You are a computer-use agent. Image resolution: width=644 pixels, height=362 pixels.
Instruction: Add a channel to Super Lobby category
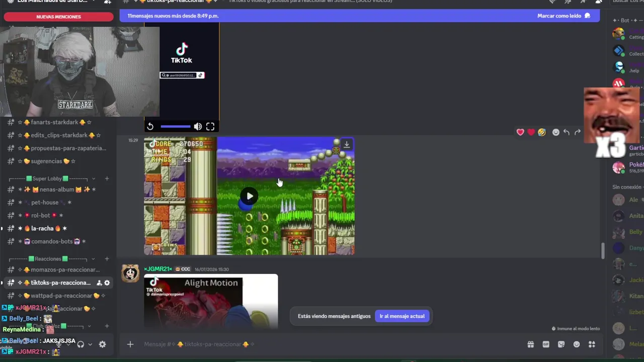[x=107, y=178]
